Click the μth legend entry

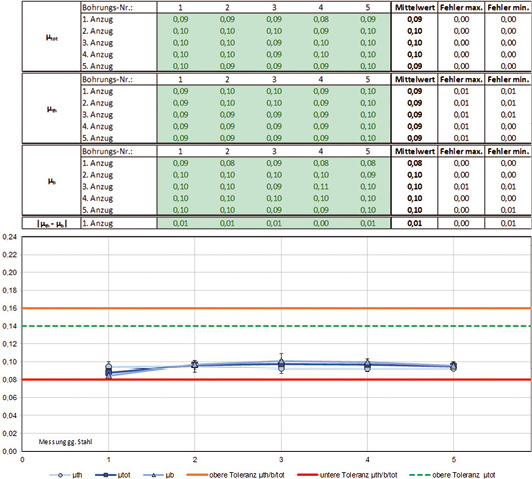point(66,475)
